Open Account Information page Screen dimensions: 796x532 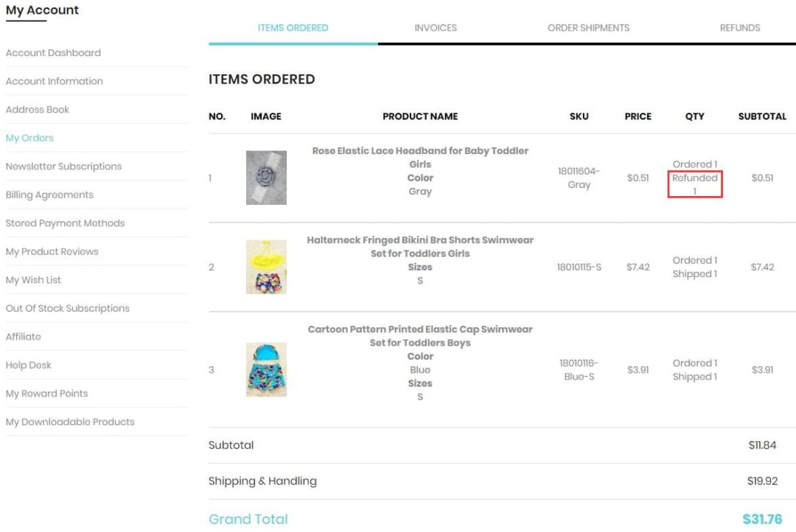pos(54,81)
